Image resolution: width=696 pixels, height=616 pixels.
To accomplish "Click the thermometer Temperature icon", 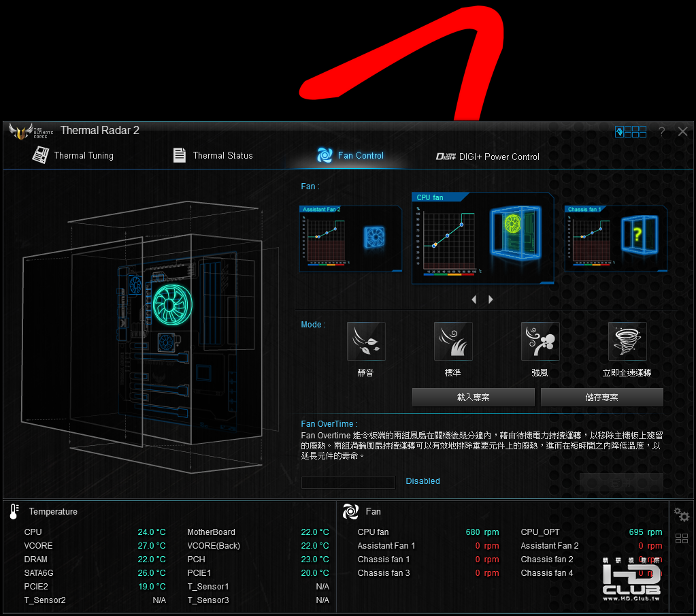I will (x=14, y=512).
